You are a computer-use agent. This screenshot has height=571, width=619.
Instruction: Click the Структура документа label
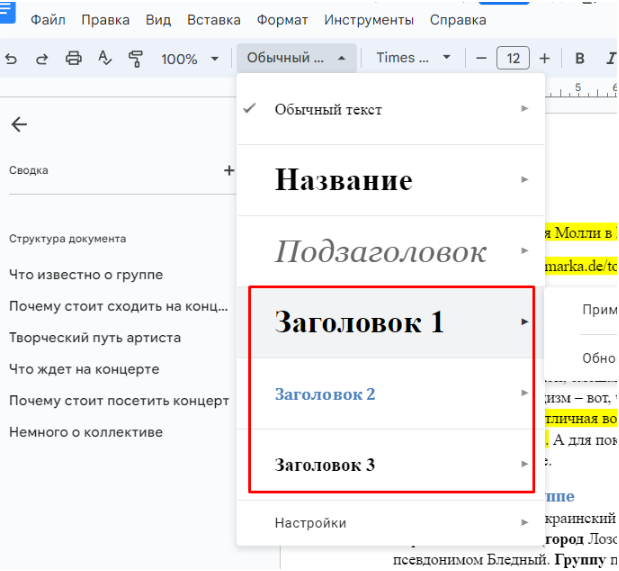point(68,239)
